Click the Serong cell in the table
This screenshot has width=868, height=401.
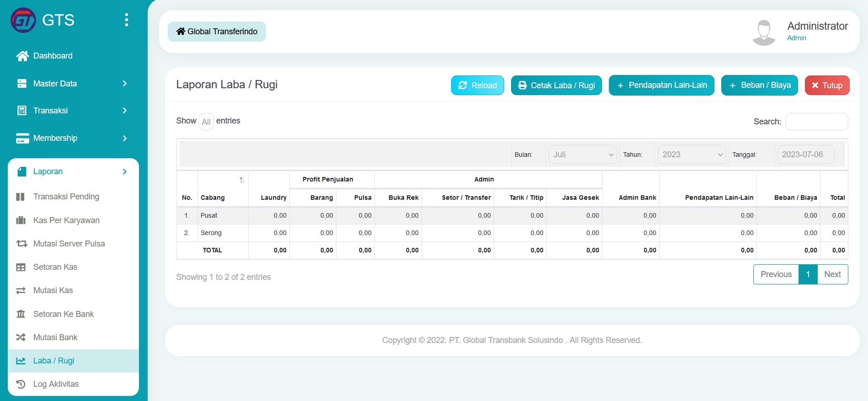223,233
